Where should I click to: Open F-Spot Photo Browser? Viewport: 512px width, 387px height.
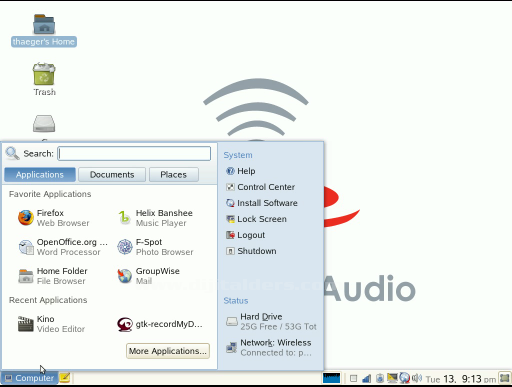coord(155,247)
